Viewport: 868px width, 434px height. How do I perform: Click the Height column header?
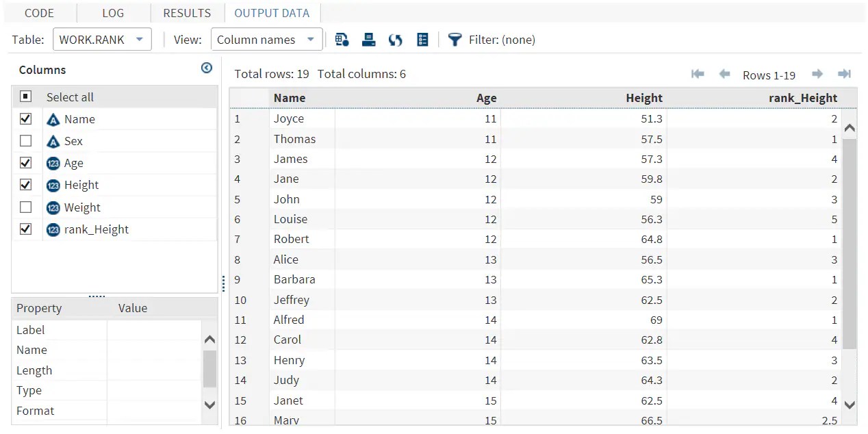click(x=643, y=98)
